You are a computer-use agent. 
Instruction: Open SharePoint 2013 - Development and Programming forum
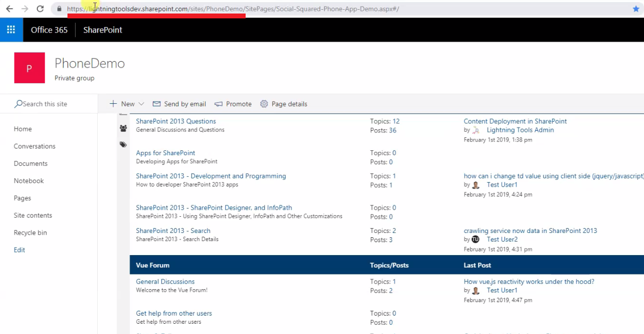[x=211, y=176]
